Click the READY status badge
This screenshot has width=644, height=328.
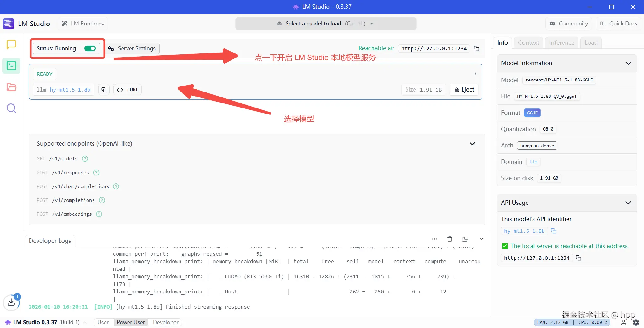coord(44,74)
